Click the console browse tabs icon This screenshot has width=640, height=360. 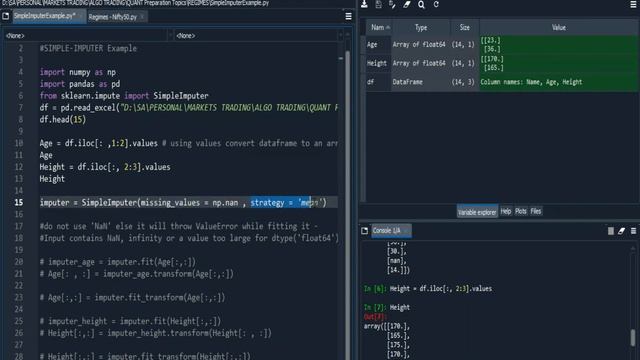[x=364, y=231]
